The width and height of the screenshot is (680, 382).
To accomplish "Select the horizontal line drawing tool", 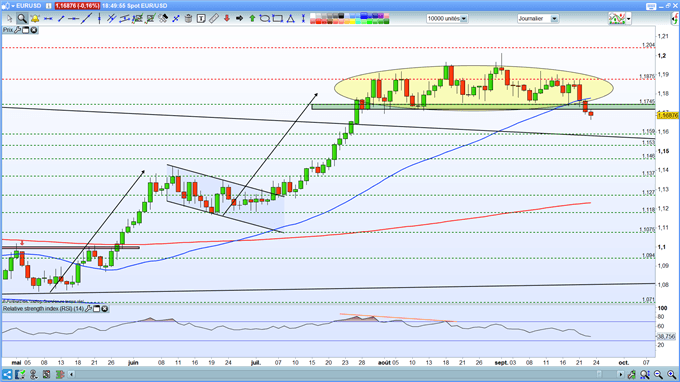I will 48,19.
